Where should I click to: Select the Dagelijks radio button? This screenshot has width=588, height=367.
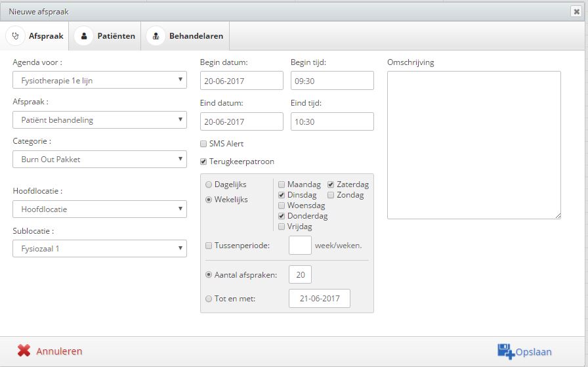209,184
